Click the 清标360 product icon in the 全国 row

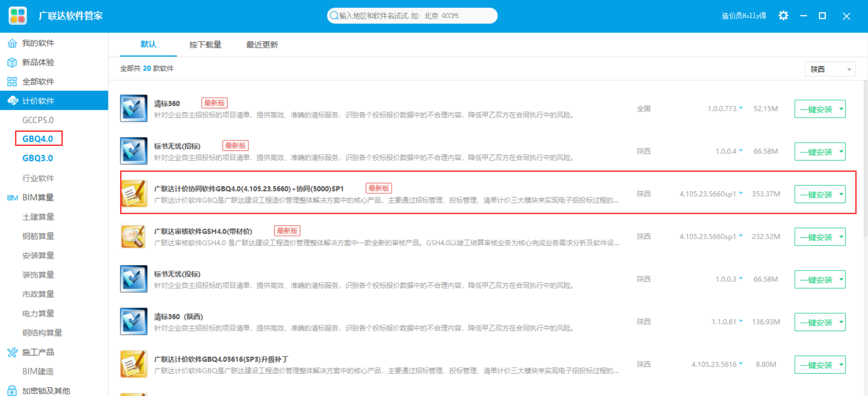134,108
